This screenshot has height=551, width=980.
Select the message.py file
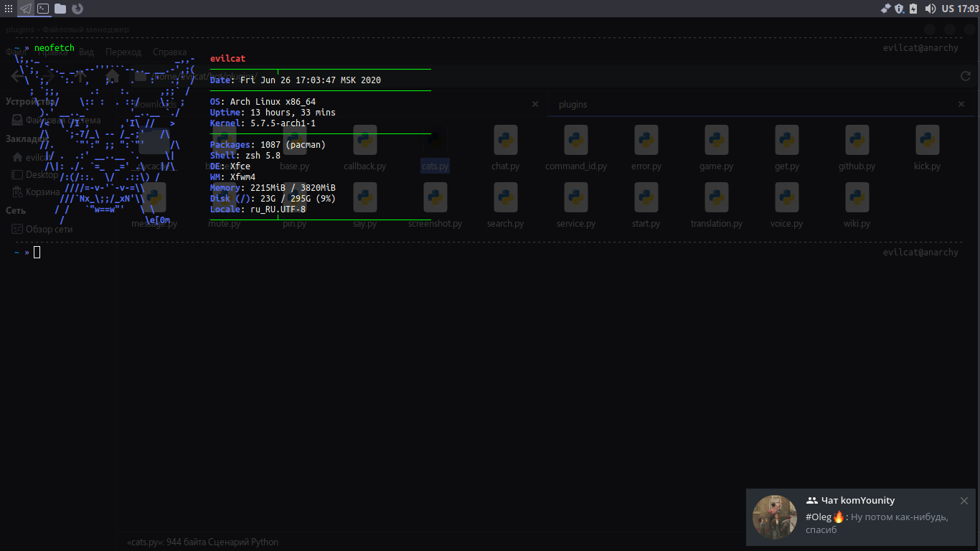point(154,206)
